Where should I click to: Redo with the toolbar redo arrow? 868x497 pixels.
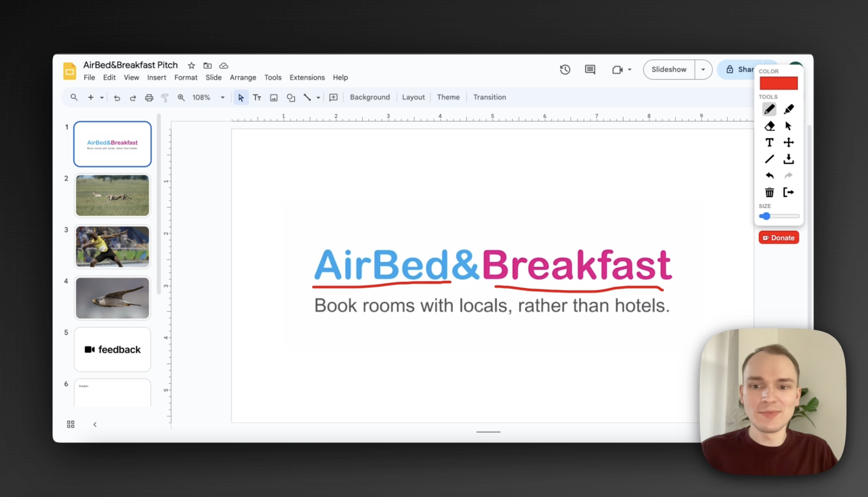133,98
